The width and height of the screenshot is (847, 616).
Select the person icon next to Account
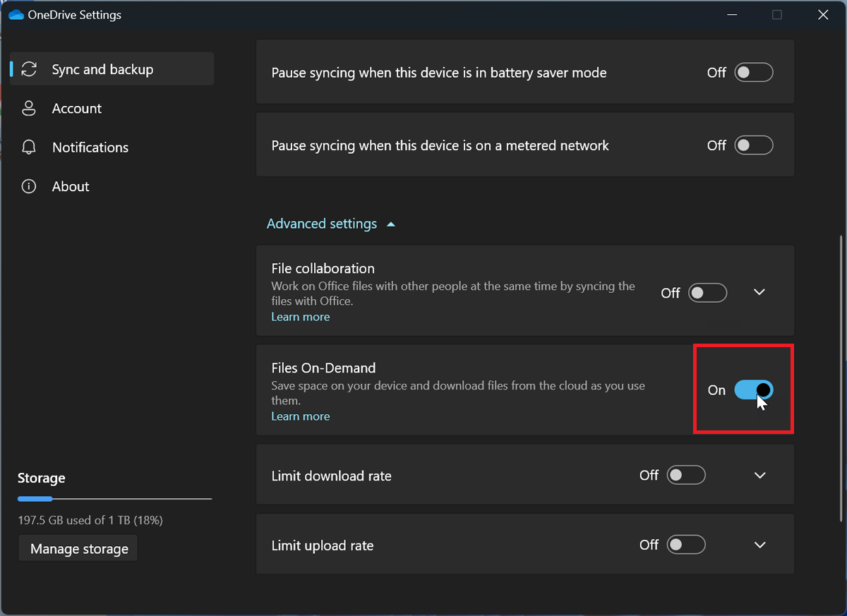[x=28, y=108]
